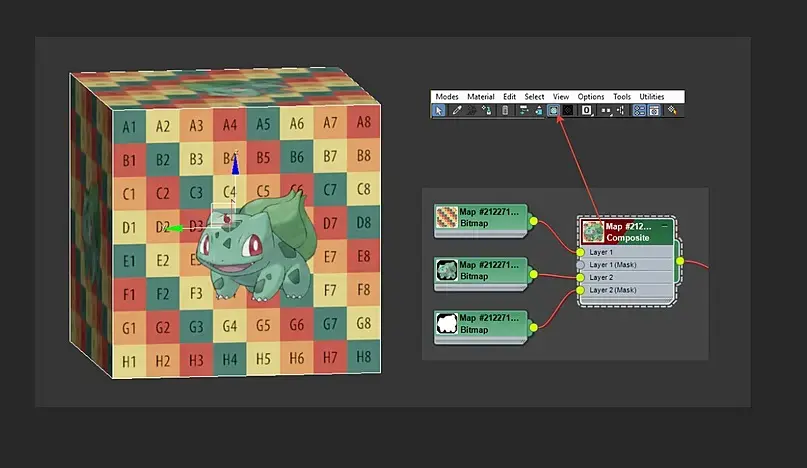Viewport: 807px width, 468px height.
Task: Click the Layer 2 (Mask) input socket
Action: pos(580,290)
